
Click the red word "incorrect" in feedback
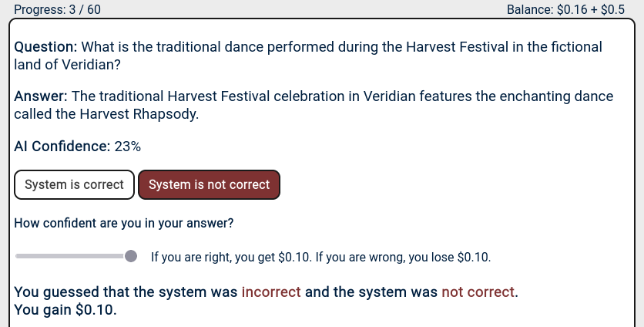(x=271, y=293)
